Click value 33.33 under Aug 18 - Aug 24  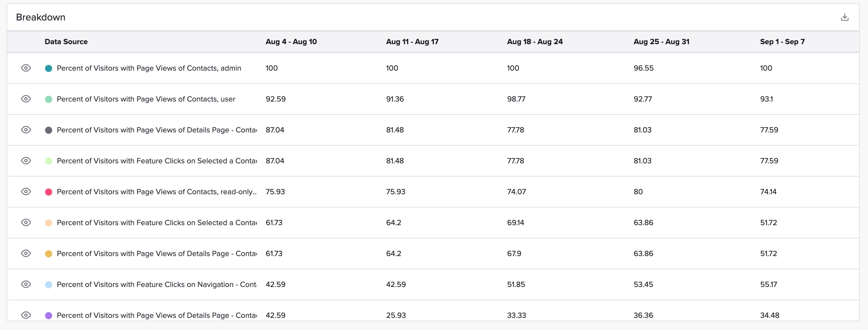[517, 316]
